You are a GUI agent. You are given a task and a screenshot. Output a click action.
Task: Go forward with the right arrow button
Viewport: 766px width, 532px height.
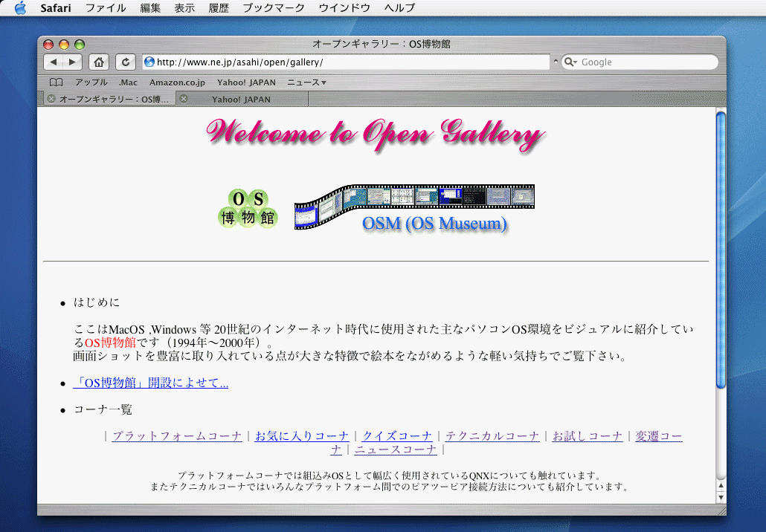[x=72, y=62]
